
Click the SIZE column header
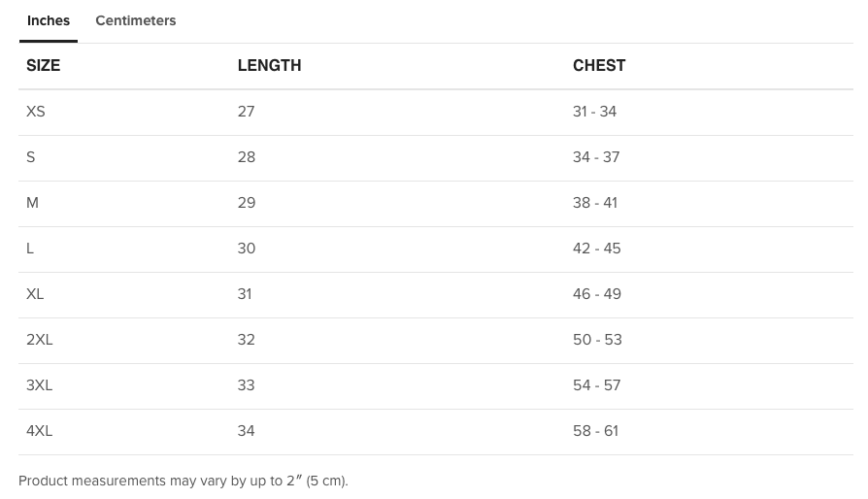pyautogui.click(x=43, y=65)
